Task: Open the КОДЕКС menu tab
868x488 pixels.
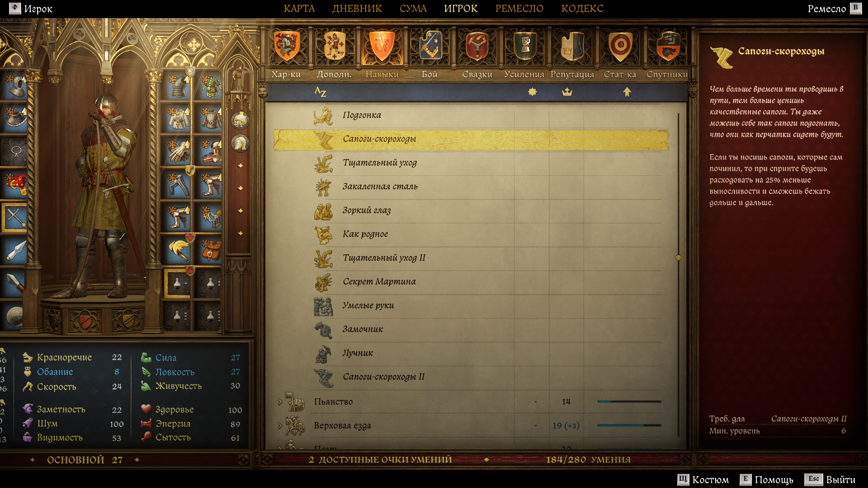Action: (582, 9)
